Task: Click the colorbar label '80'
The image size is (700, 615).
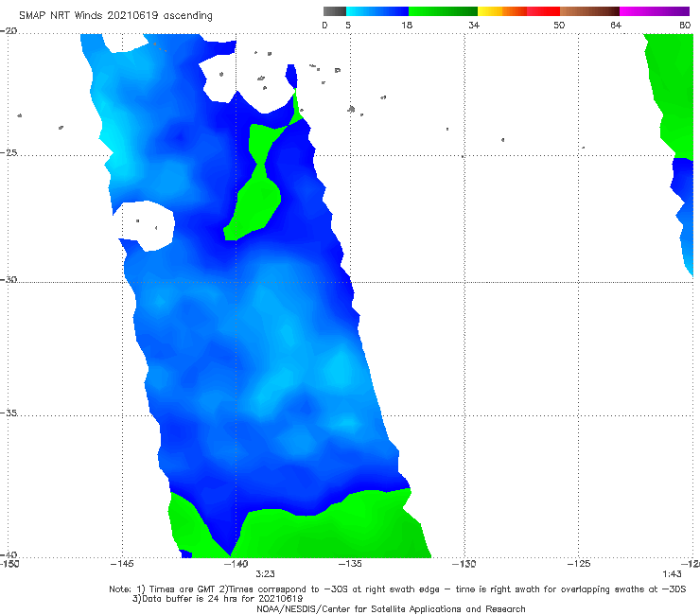Action: (x=685, y=26)
